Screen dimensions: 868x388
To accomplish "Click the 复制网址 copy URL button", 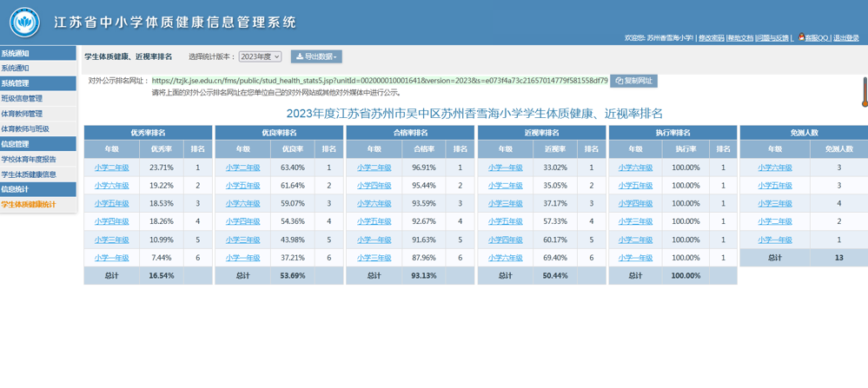I will 633,81.
